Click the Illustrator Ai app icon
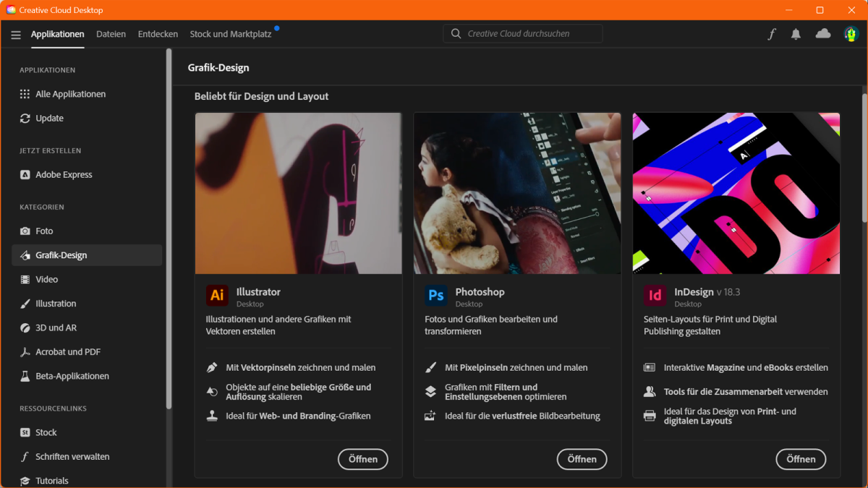 [x=217, y=296]
